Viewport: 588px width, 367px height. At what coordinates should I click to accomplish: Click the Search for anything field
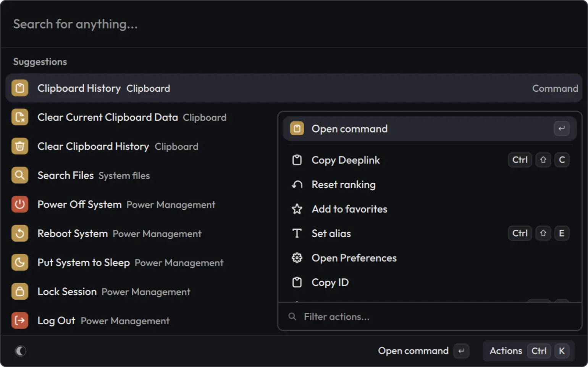294,24
